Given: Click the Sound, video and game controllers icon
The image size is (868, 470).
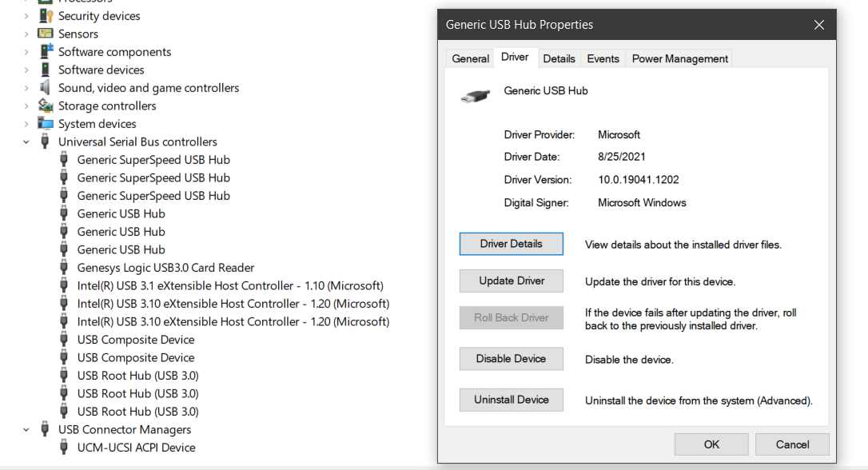Looking at the screenshot, I should [x=46, y=88].
